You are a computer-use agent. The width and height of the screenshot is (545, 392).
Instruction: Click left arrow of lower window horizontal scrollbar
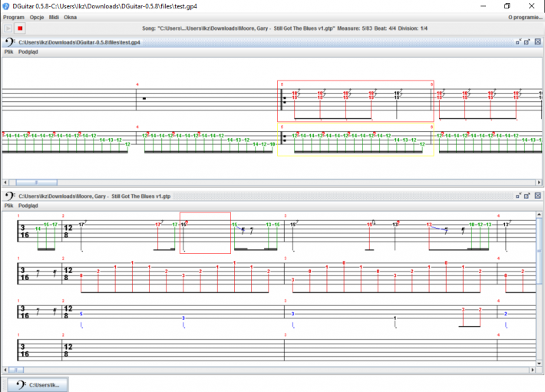click(5, 370)
